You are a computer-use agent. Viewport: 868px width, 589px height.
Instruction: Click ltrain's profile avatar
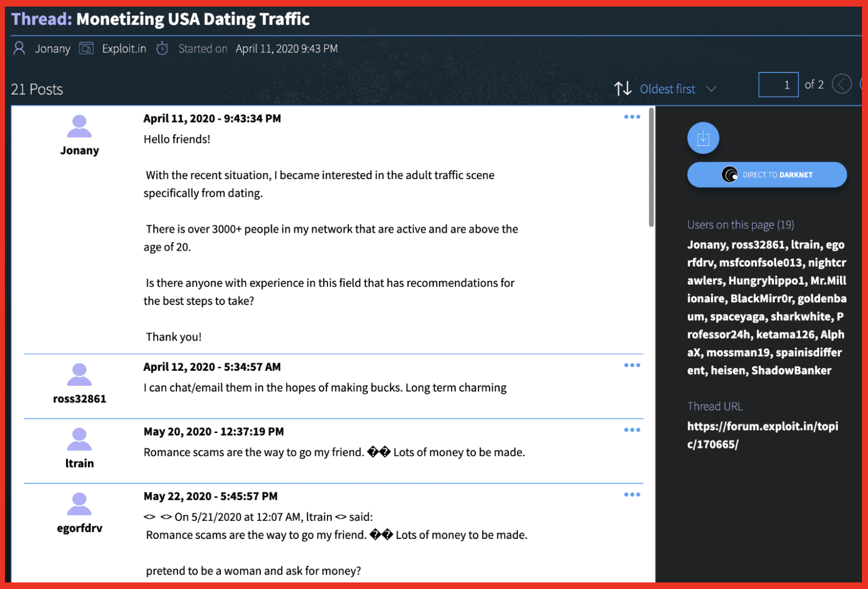(80, 440)
